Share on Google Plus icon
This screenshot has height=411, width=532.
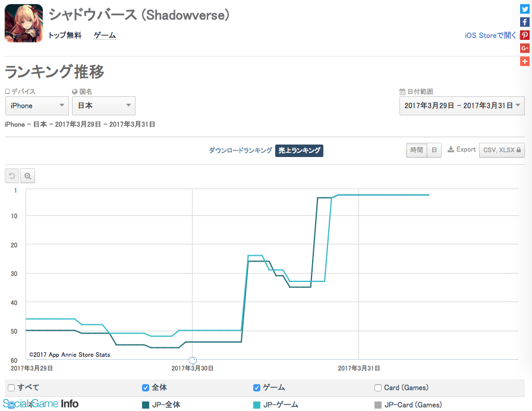coord(524,48)
